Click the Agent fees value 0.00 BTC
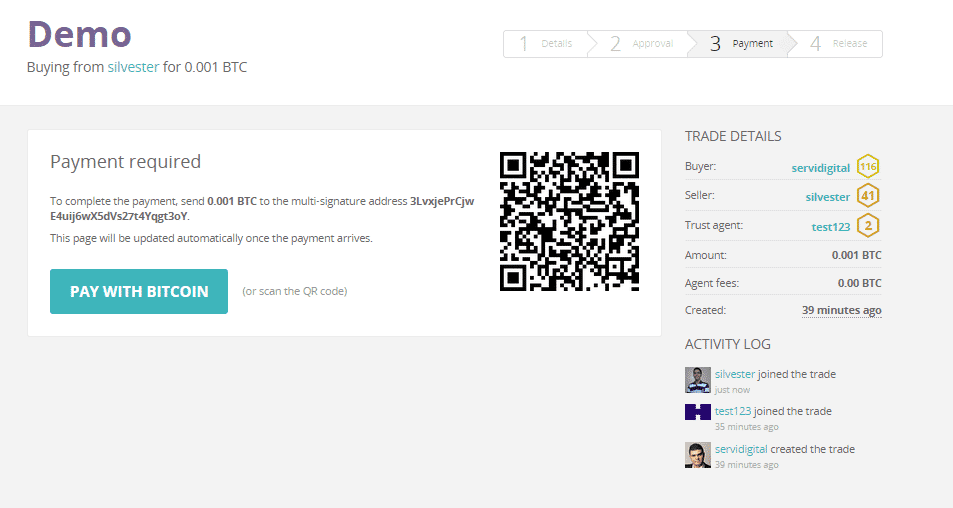The height and width of the screenshot is (508, 953). click(x=859, y=283)
